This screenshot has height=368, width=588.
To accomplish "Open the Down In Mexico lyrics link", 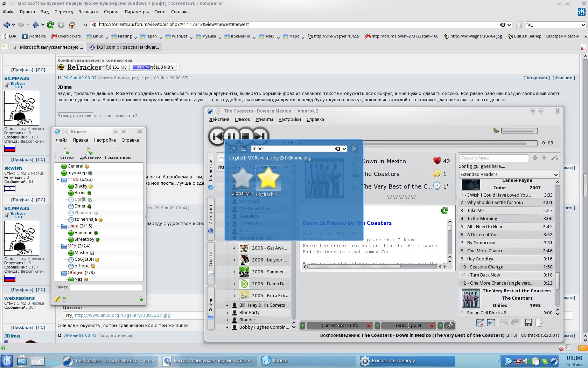I will (324, 223).
